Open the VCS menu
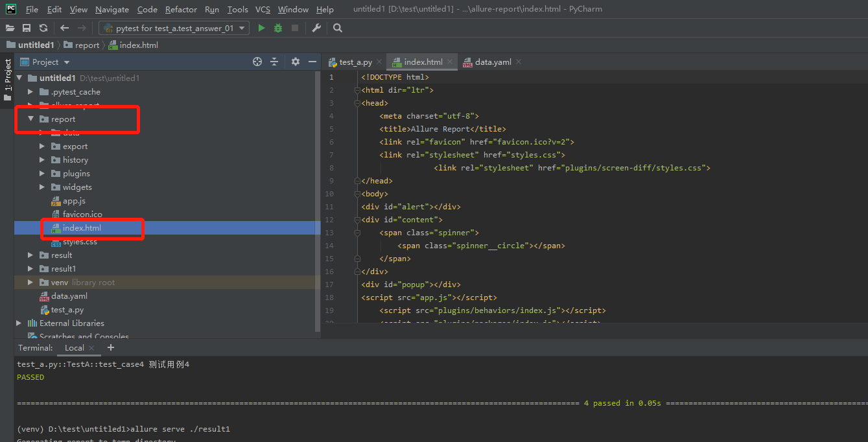This screenshot has height=442, width=868. [263, 10]
